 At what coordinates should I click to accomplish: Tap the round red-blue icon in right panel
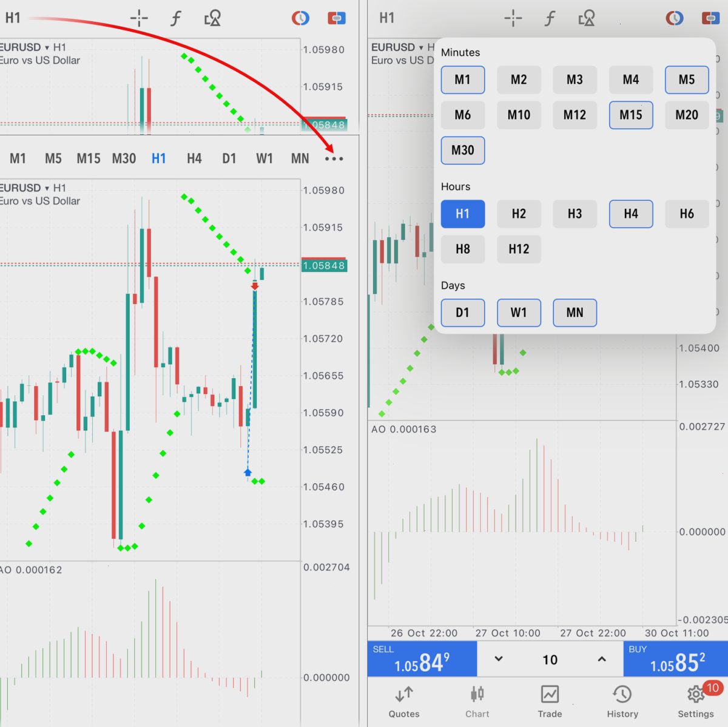[x=675, y=18]
